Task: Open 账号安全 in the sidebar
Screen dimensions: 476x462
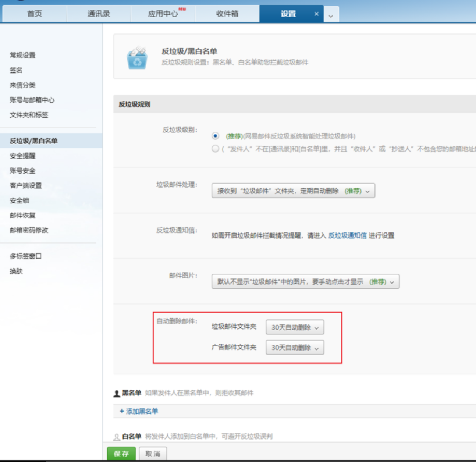Action: (x=23, y=171)
